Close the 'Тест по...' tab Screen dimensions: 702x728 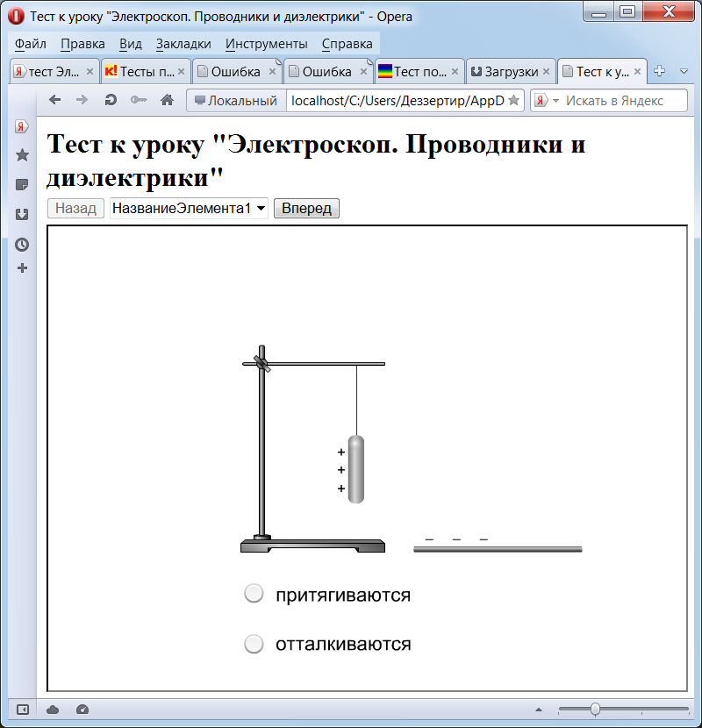point(455,72)
